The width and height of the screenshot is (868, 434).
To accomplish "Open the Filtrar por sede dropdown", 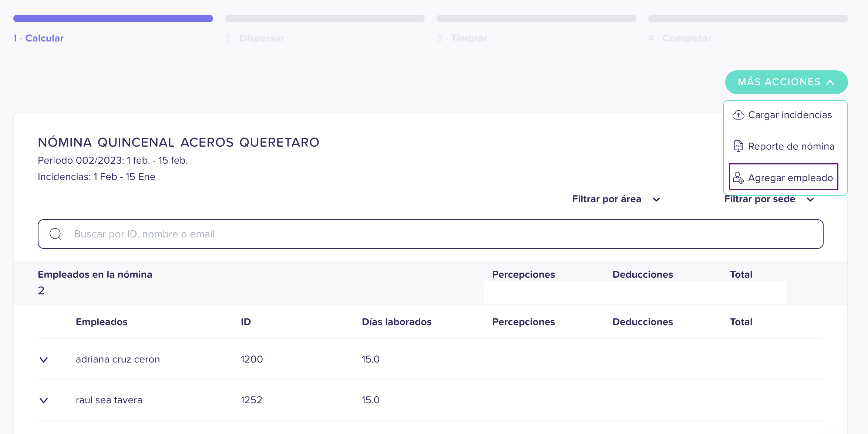I will pyautogui.click(x=769, y=199).
